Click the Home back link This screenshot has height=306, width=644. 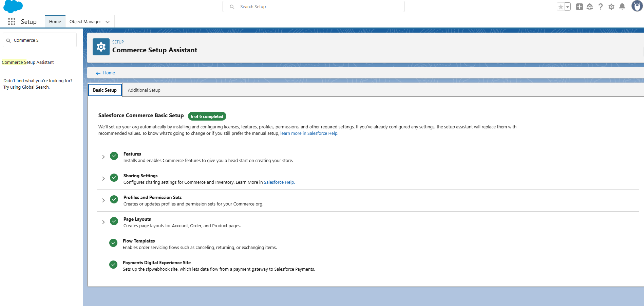point(109,73)
